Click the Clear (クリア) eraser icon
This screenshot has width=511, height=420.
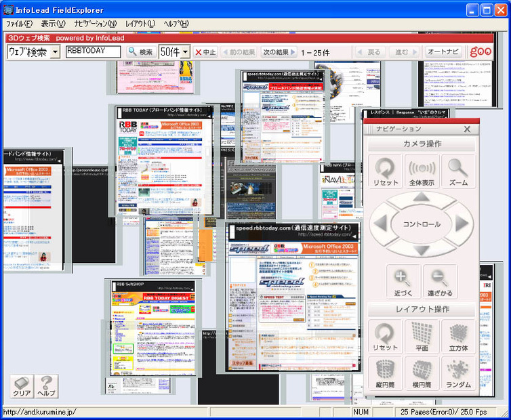22,386
